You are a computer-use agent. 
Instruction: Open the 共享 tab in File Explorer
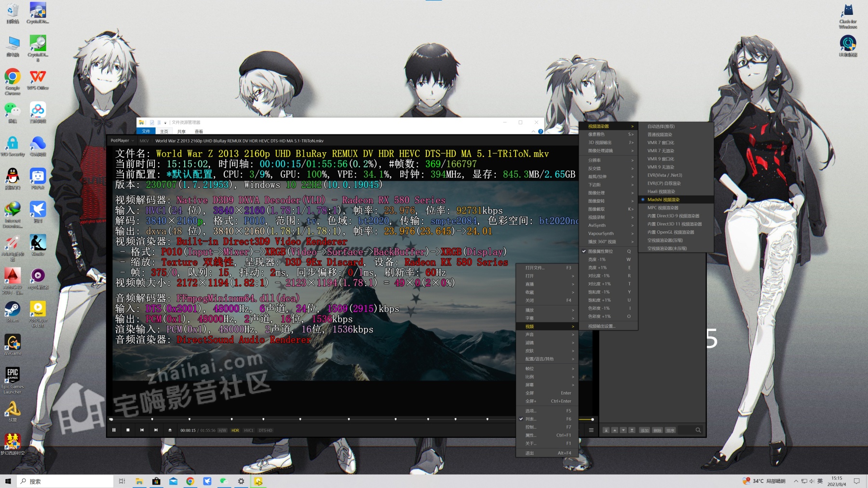tap(181, 132)
